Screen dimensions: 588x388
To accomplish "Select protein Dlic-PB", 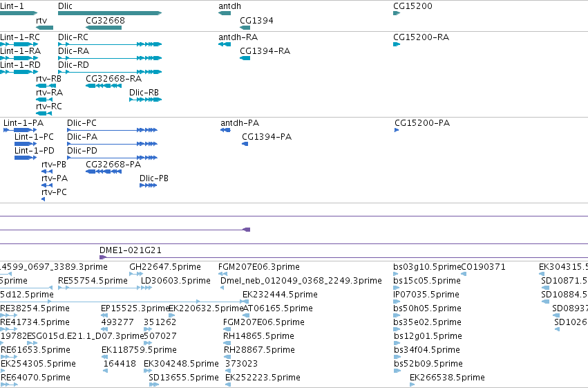I will point(148,185).
